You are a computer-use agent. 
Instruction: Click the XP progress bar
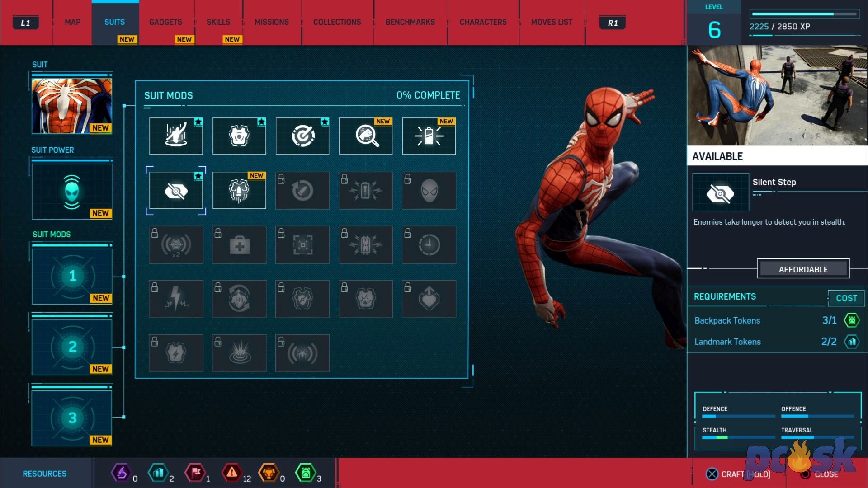pos(804,14)
